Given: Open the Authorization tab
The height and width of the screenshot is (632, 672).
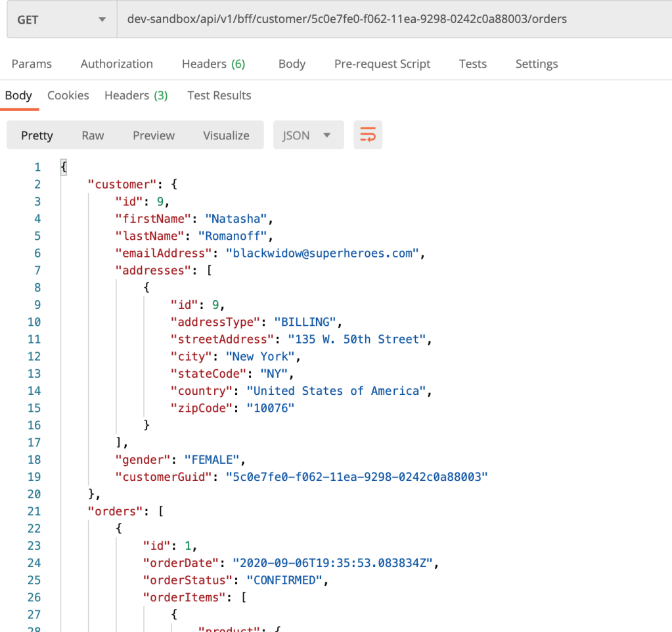Looking at the screenshot, I should [116, 64].
